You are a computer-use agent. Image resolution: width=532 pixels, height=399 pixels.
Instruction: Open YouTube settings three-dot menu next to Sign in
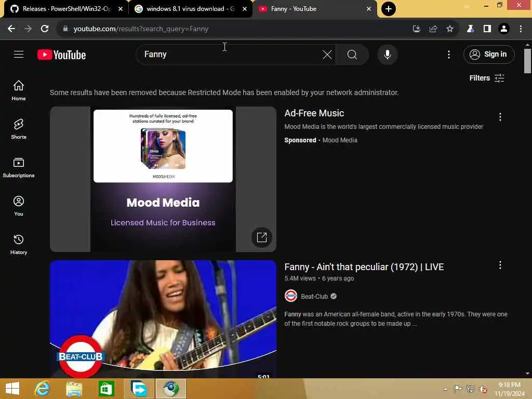tap(448, 54)
